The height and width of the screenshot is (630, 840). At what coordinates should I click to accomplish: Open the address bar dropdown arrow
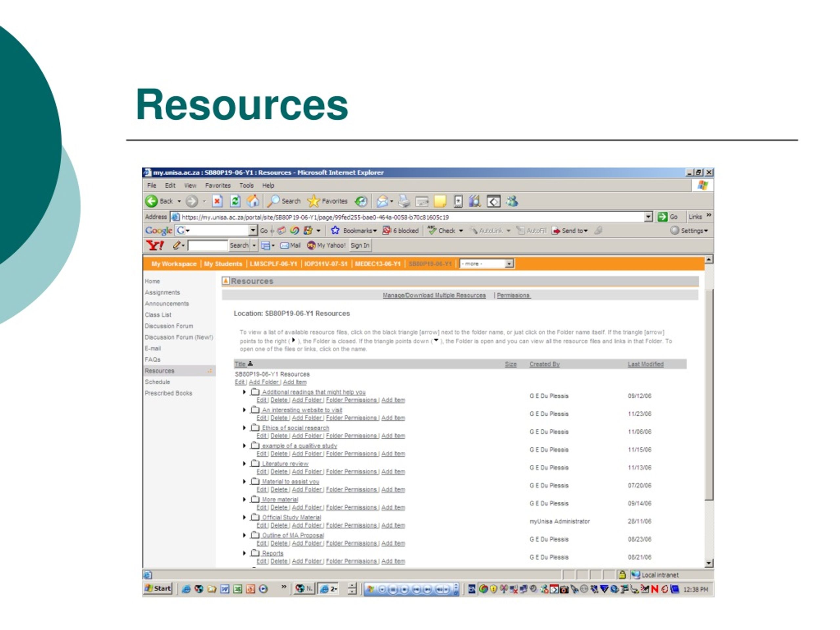pyautogui.click(x=649, y=217)
